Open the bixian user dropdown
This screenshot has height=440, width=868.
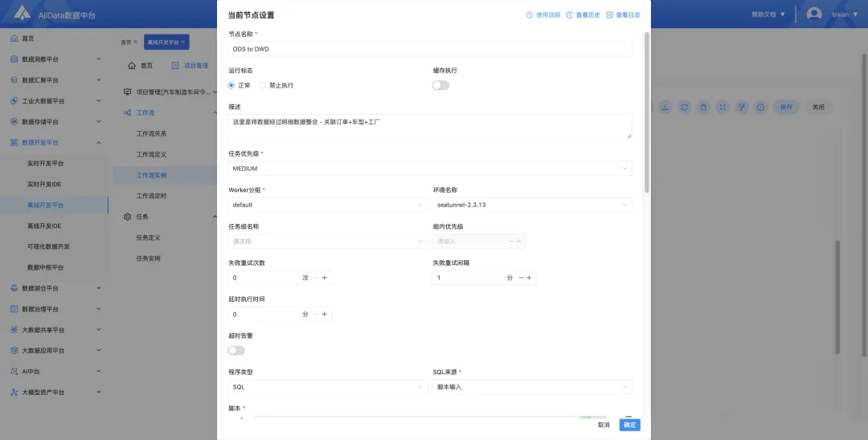pyautogui.click(x=844, y=14)
